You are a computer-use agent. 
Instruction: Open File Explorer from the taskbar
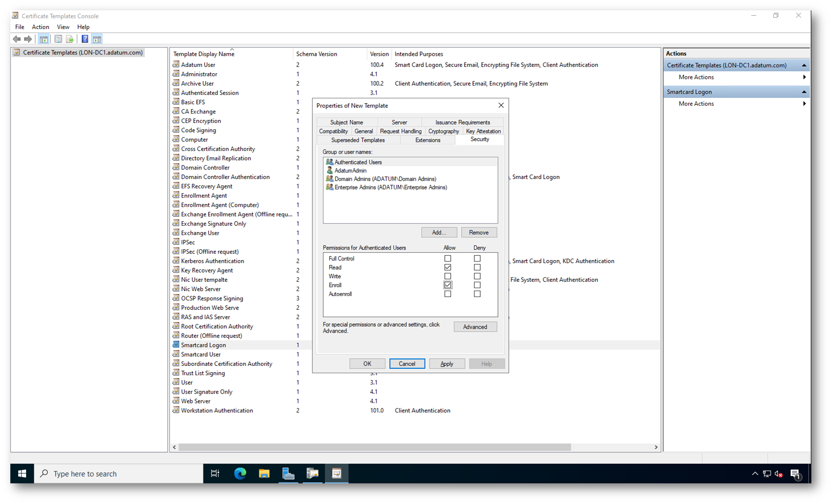pyautogui.click(x=264, y=474)
